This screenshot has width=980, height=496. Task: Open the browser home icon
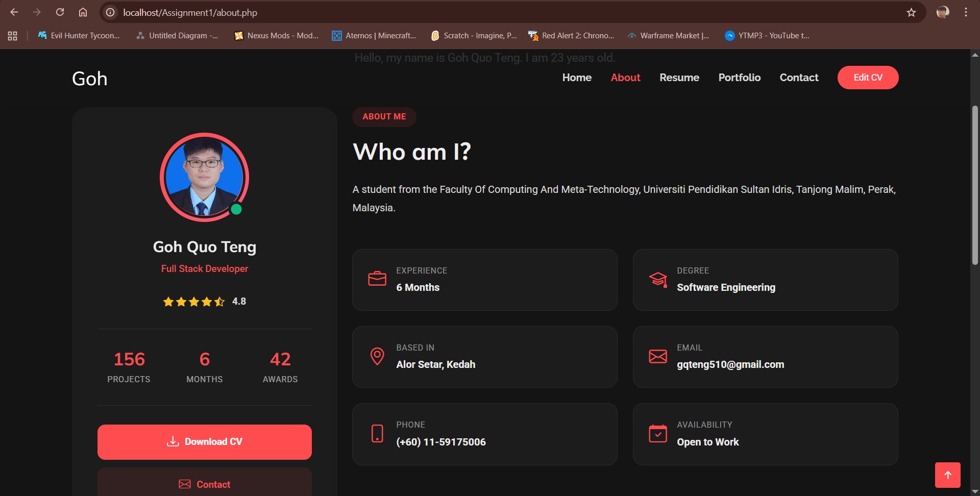(x=83, y=12)
